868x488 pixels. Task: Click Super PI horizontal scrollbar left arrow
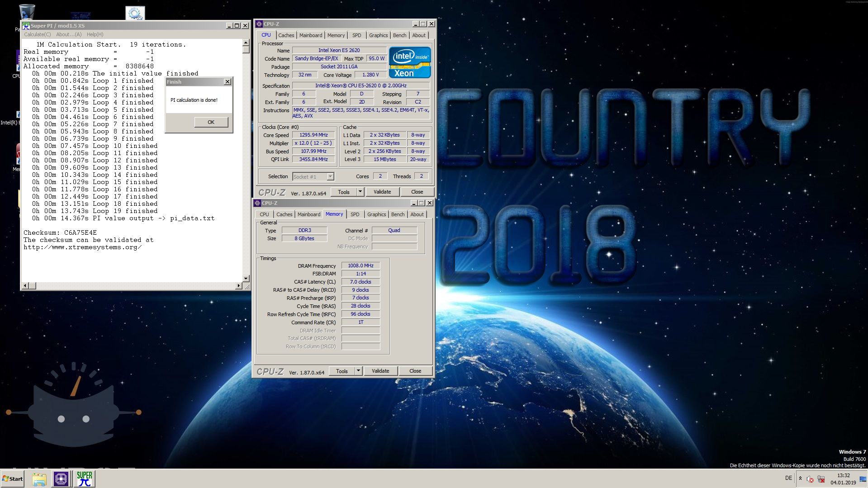[x=25, y=286]
